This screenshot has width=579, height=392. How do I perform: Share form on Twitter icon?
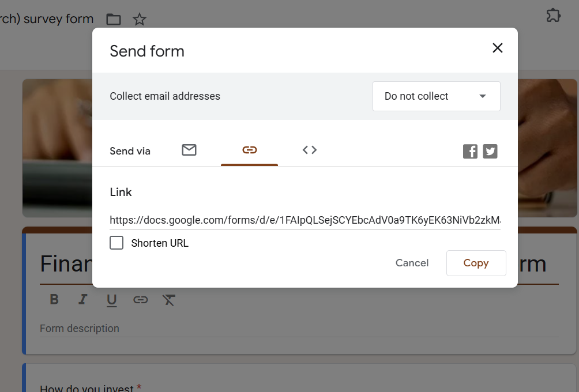coord(490,152)
